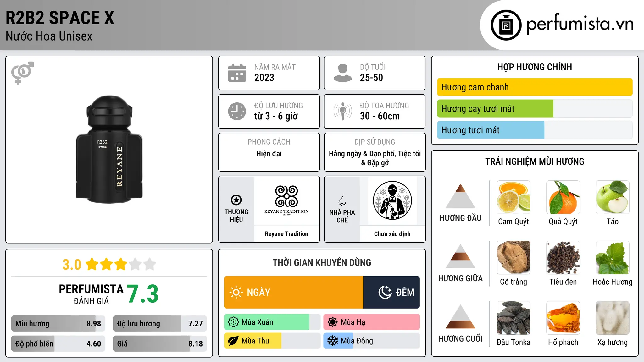Select the Hoắc Hương patchouli image
Viewport: 644px width, 362px height.
(613, 258)
